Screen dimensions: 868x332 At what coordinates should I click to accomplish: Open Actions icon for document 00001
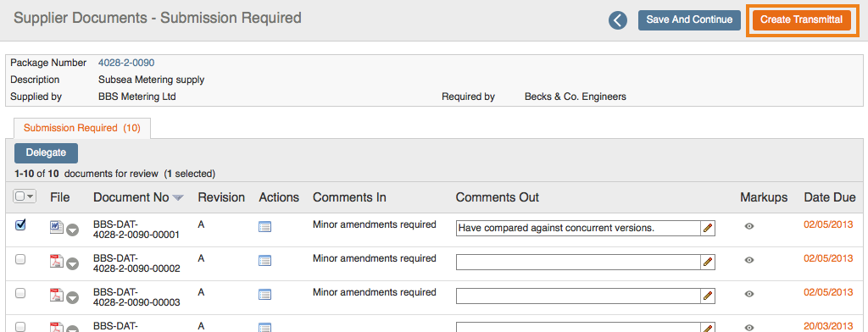point(265,227)
